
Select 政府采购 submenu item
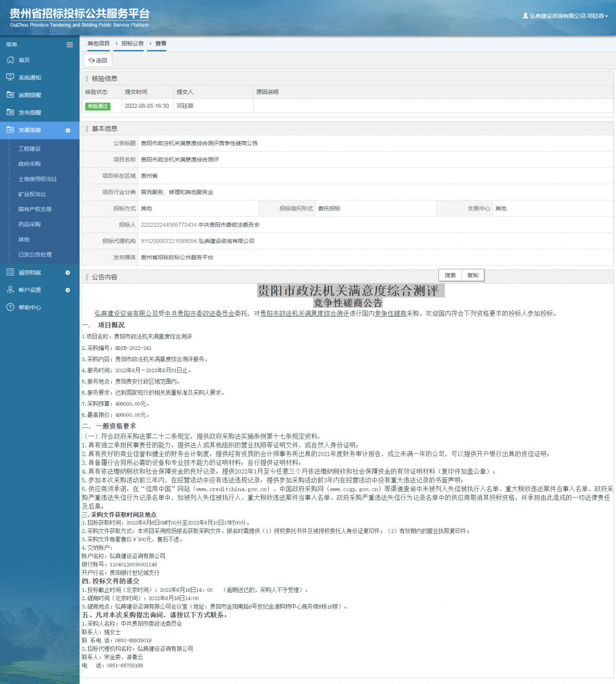[x=29, y=164]
